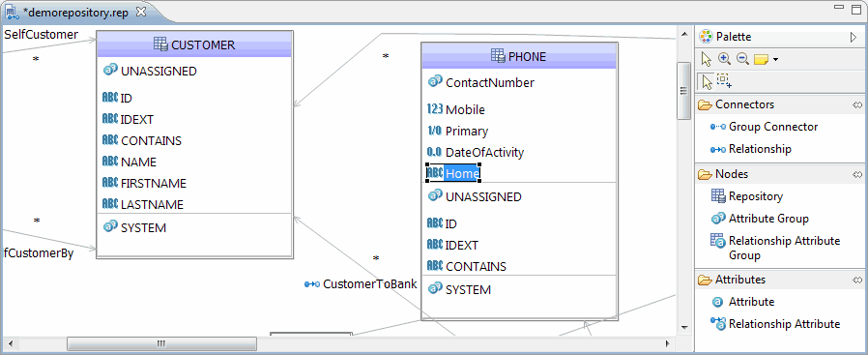The height and width of the screenshot is (355, 868).
Task: Collapse the Palette panel arrow
Action: (x=854, y=37)
